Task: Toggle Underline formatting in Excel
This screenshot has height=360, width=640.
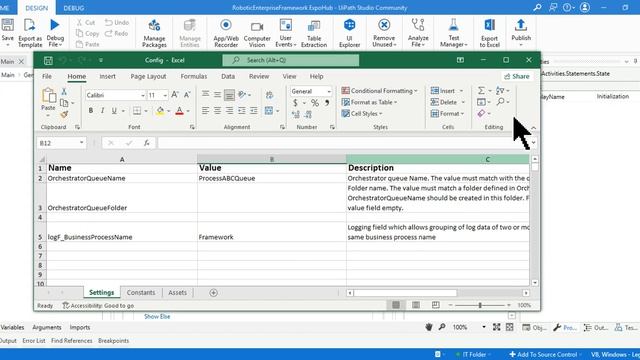Action: [x=114, y=111]
